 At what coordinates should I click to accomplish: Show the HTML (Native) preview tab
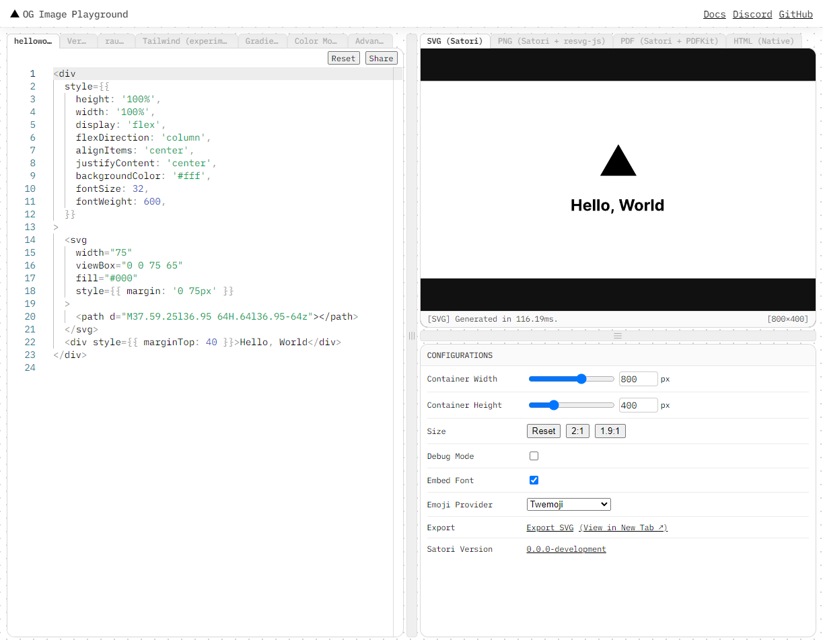tap(763, 41)
